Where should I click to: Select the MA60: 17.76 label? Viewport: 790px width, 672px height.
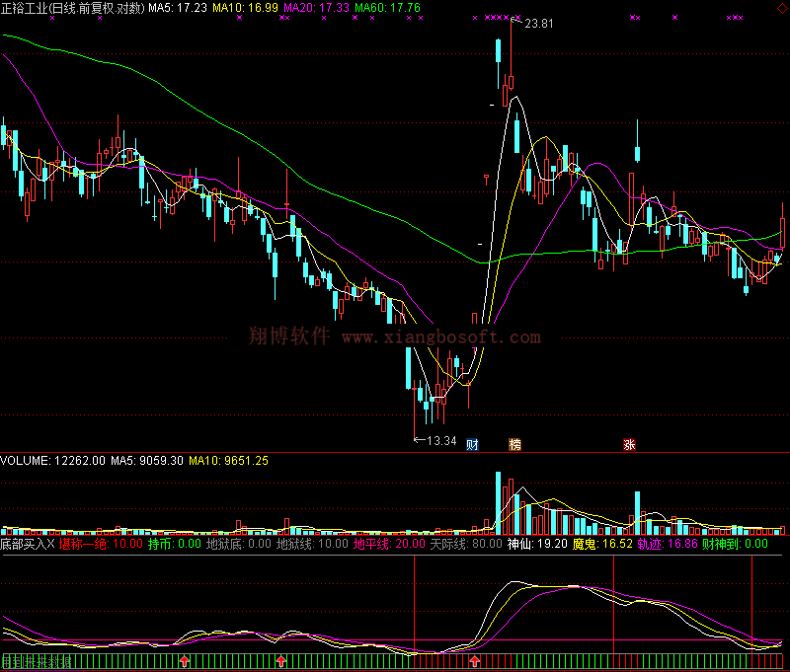(387, 8)
